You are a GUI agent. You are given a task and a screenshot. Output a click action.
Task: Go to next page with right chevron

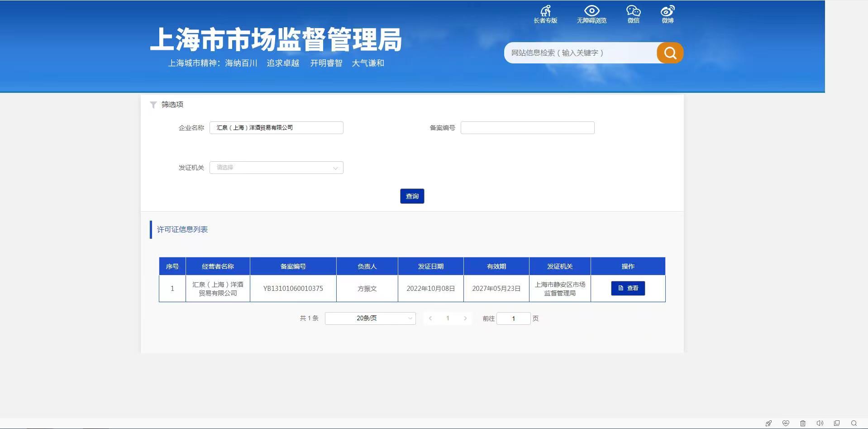point(465,318)
